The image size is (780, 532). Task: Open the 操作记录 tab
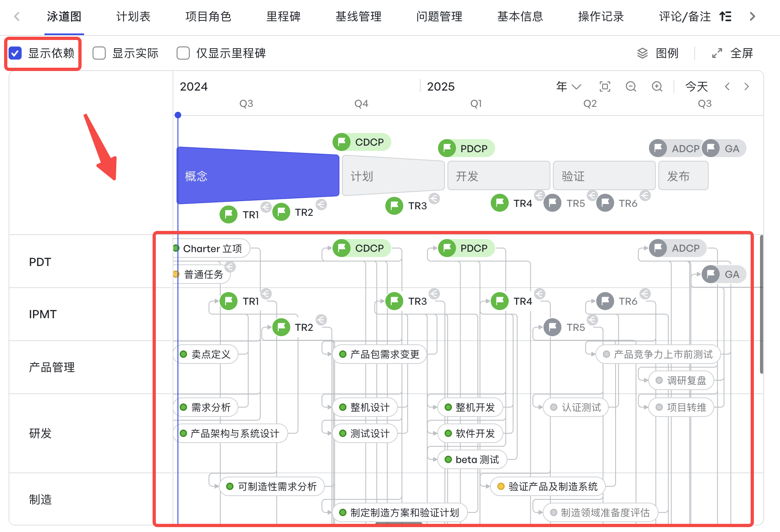point(601,17)
